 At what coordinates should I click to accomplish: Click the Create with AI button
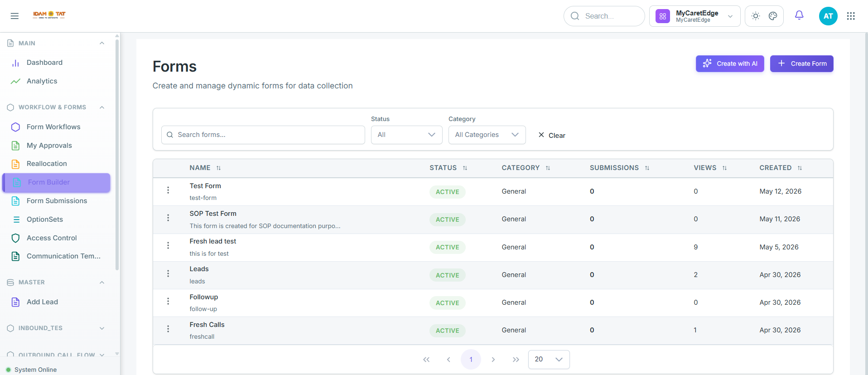(730, 63)
